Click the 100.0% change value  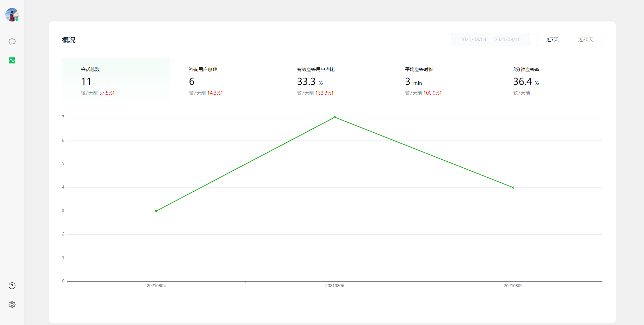[x=433, y=93]
